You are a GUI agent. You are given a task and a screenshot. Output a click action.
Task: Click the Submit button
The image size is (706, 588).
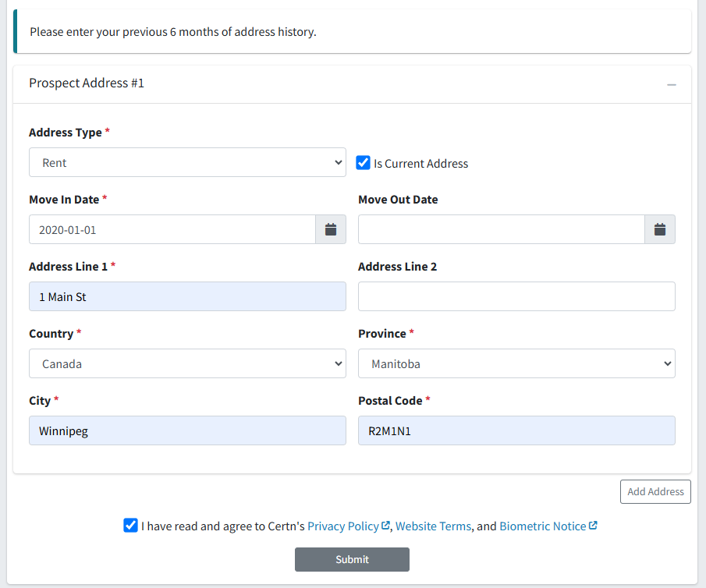[x=352, y=560]
